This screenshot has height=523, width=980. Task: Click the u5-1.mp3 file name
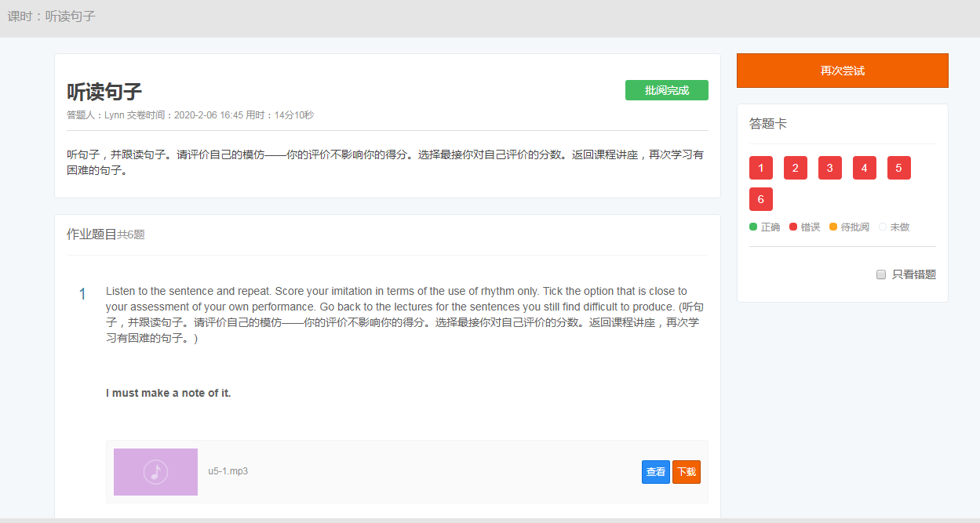point(228,471)
